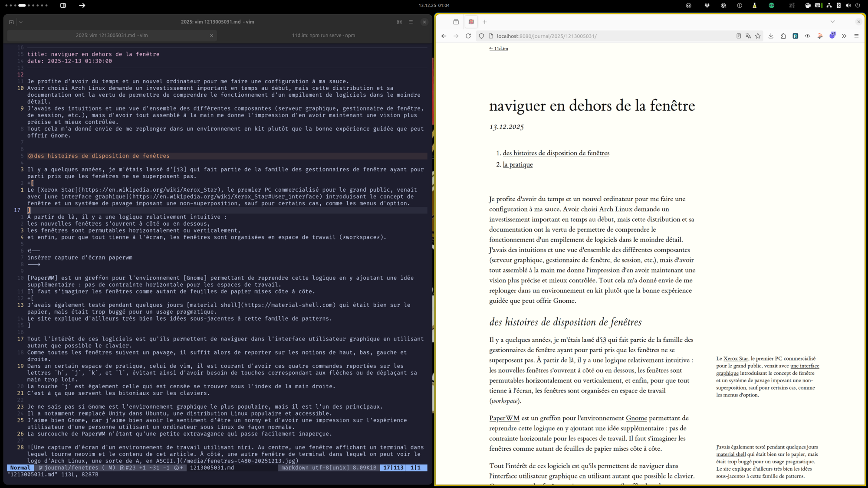Open the terminal window overview grid icon
This screenshot has width=868, height=488.
(399, 22)
